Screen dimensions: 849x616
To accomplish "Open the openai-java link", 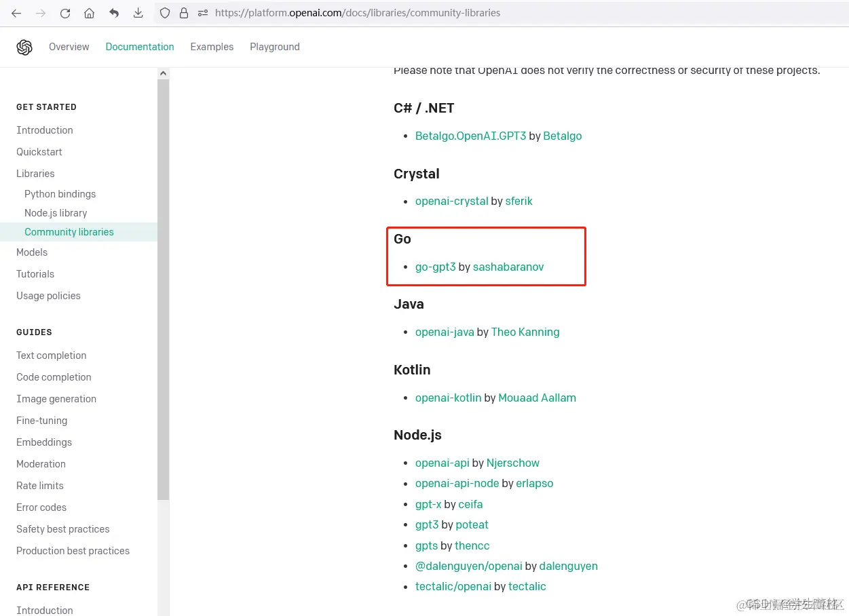I will 445,332.
